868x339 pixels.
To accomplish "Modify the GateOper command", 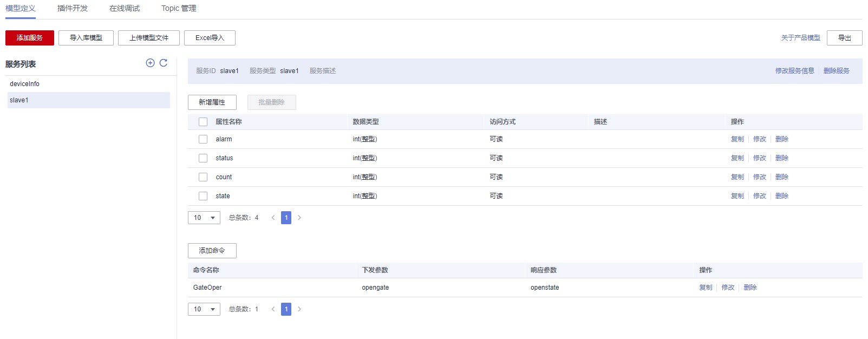I will [x=728, y=288].
